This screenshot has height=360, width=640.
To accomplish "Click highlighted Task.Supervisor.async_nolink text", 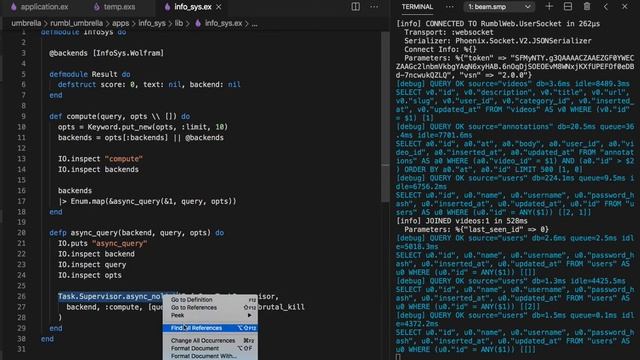I will click(110, 296).
